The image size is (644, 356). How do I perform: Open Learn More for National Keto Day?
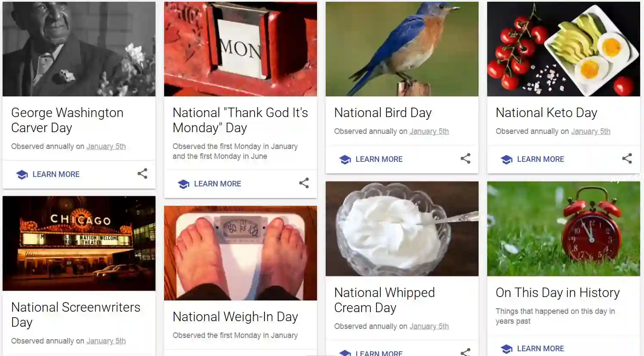pos(540,159)
